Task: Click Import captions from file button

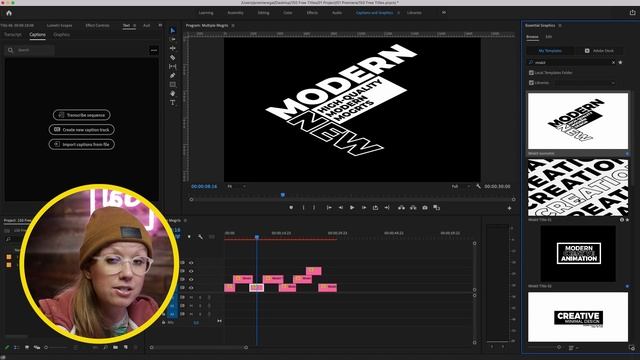Action: 82,144
